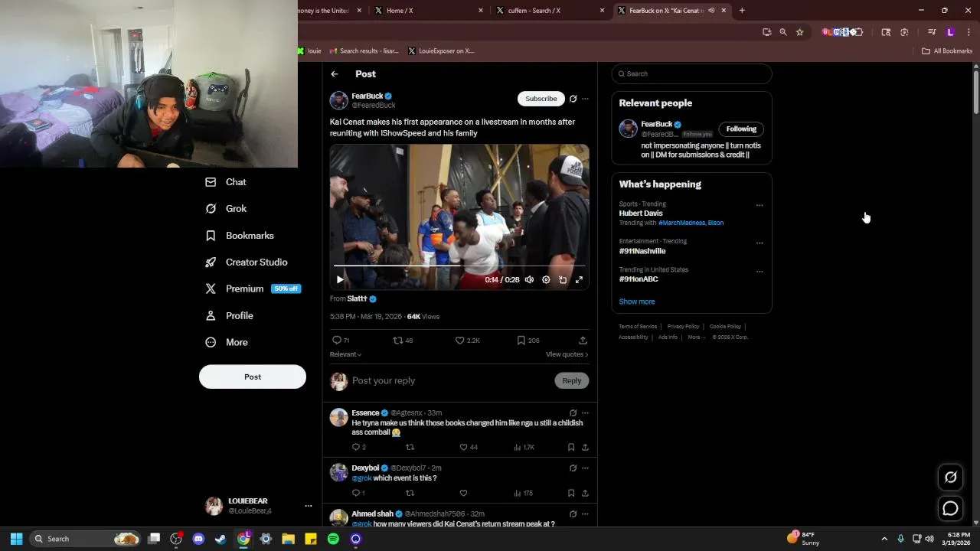Go back using the Post header arrow
The image size is (980, 551).
[x=335, y=74]
